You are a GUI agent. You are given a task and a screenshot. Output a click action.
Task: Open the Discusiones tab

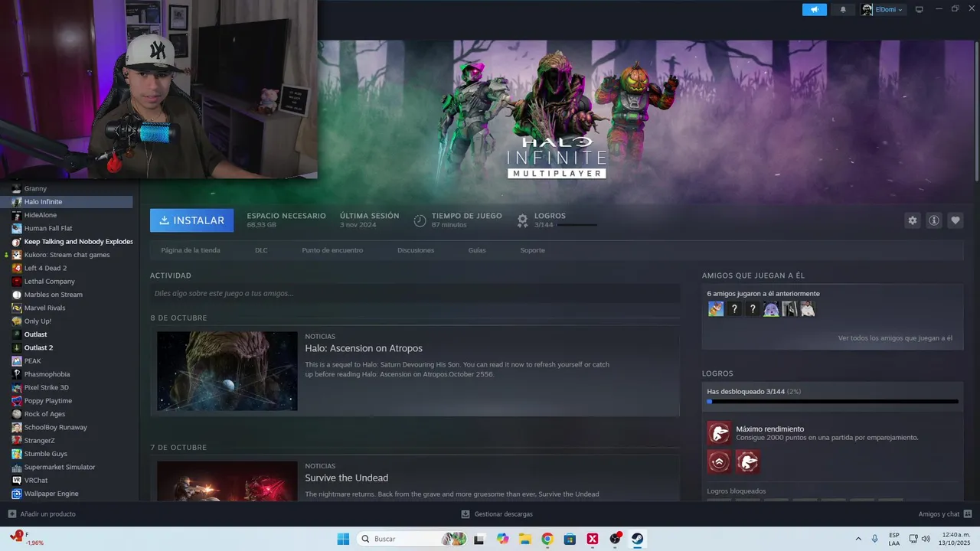click(x=416, y=250)
